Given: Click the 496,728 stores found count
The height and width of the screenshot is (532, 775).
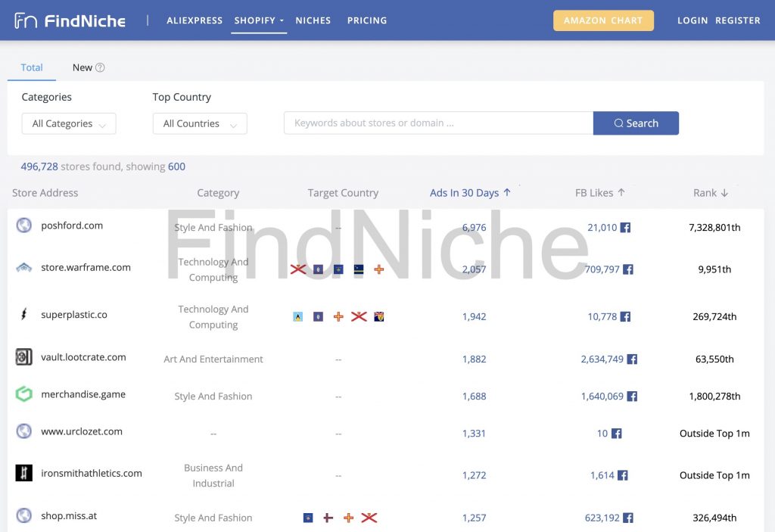Looking at the screenshot, I should [39, 166].
